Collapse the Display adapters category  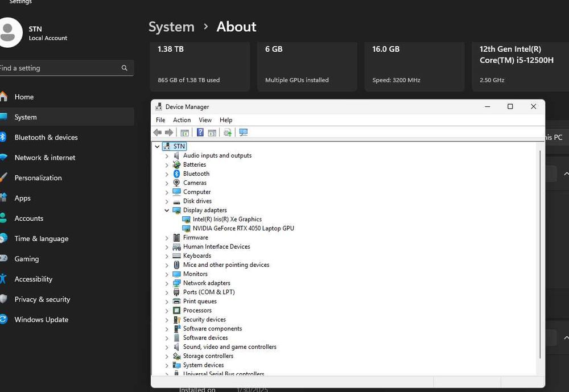click(167, 210)
